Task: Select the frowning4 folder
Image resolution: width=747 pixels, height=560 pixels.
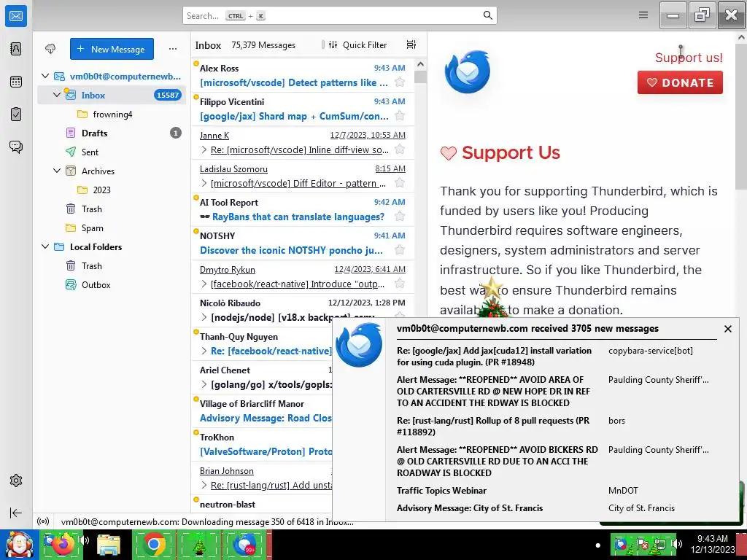Action: 112,114
